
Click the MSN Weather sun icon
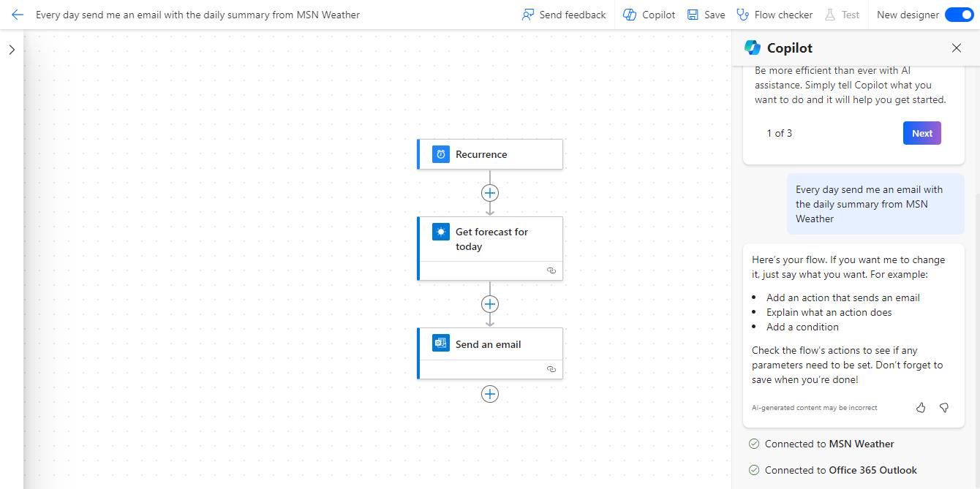click(x=440, y=232)
